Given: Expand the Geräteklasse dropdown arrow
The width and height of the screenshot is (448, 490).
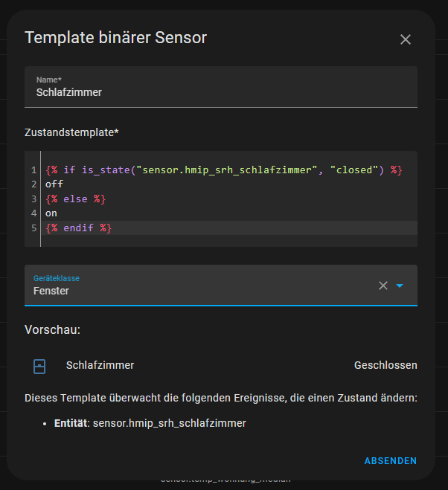Looking at the screenshot, I should click(400, 286).
